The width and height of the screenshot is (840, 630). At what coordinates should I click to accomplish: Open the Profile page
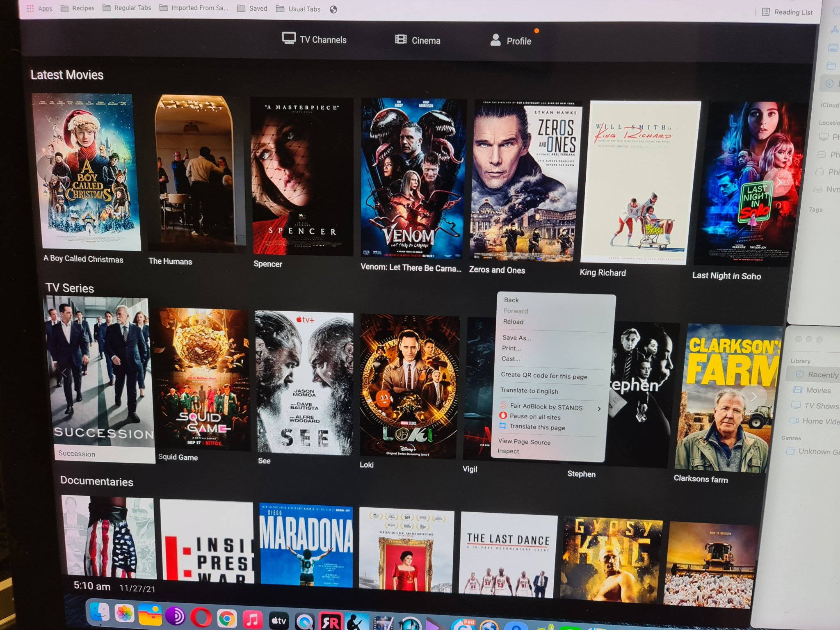[x=511, y=41]
